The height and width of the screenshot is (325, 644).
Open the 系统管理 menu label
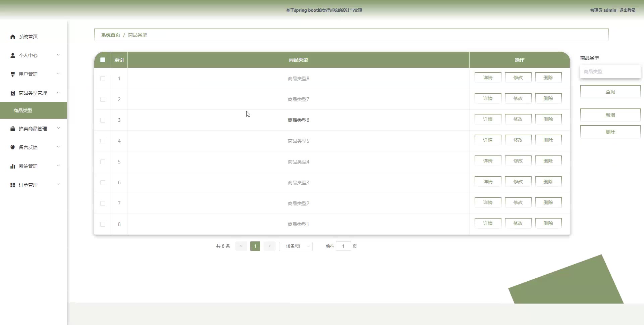click(28, 166)
